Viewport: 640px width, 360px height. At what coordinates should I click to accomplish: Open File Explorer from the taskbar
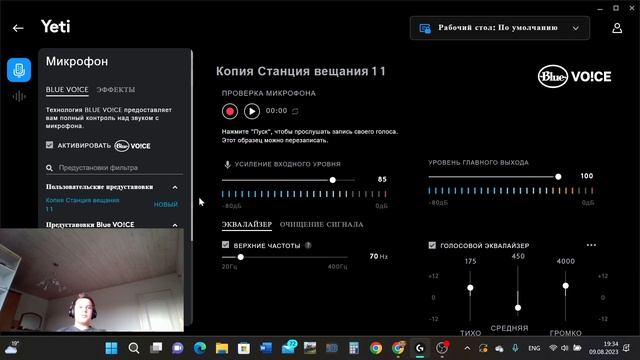pyautogui.click(x=222, y=348)
